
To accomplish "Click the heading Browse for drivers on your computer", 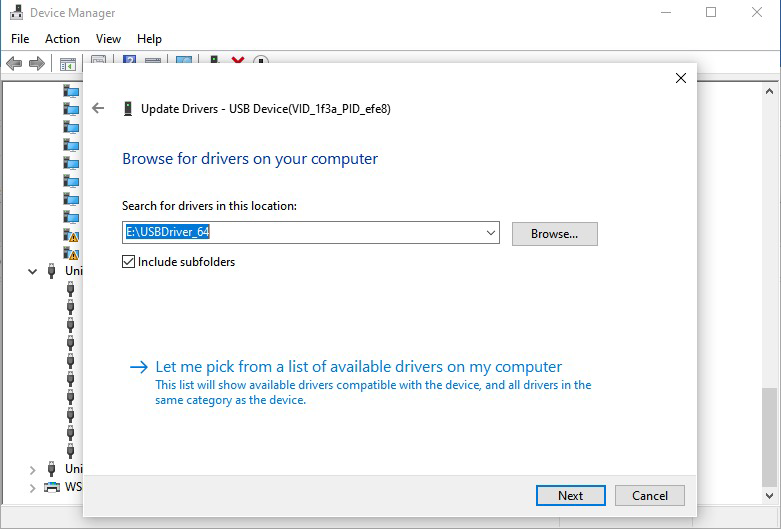I will coord(250,159).
